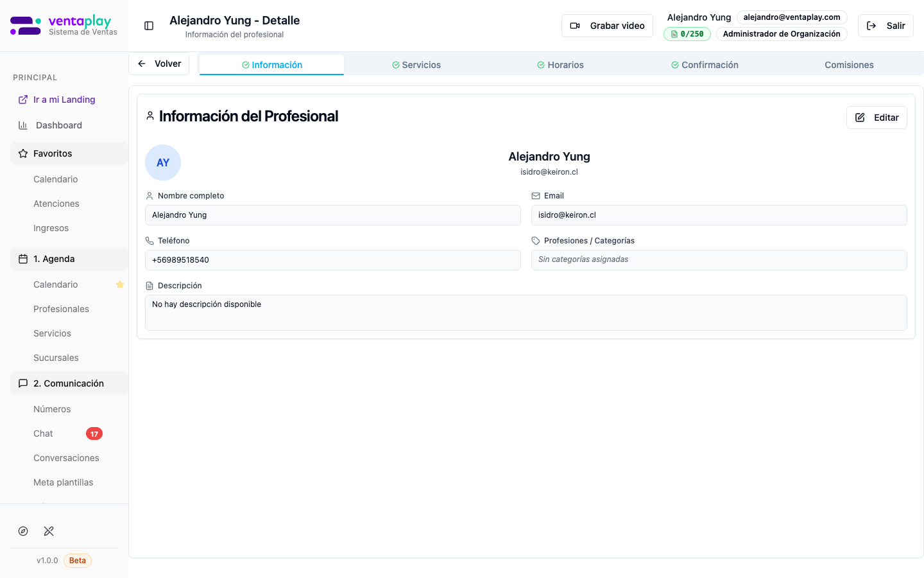The image size is (924, 578).
Task: Click the yellow star beside Calendario
Action: [x=119, y=285]
